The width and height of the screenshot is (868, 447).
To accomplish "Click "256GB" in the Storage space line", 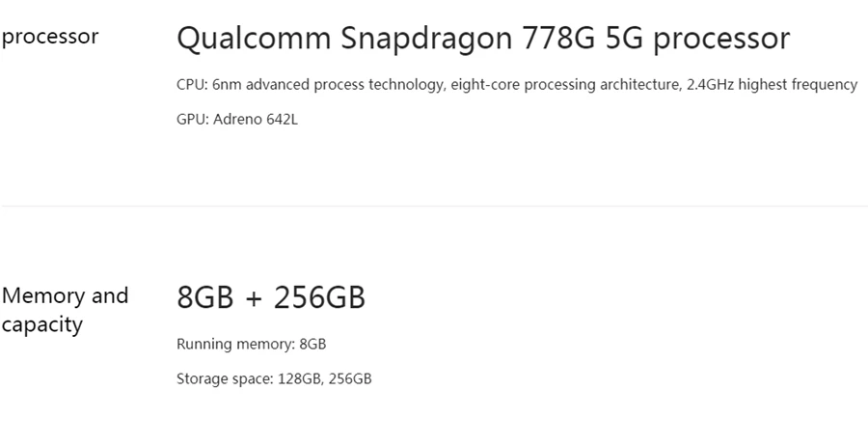I will pyautogui.click(x=349, y=378).
